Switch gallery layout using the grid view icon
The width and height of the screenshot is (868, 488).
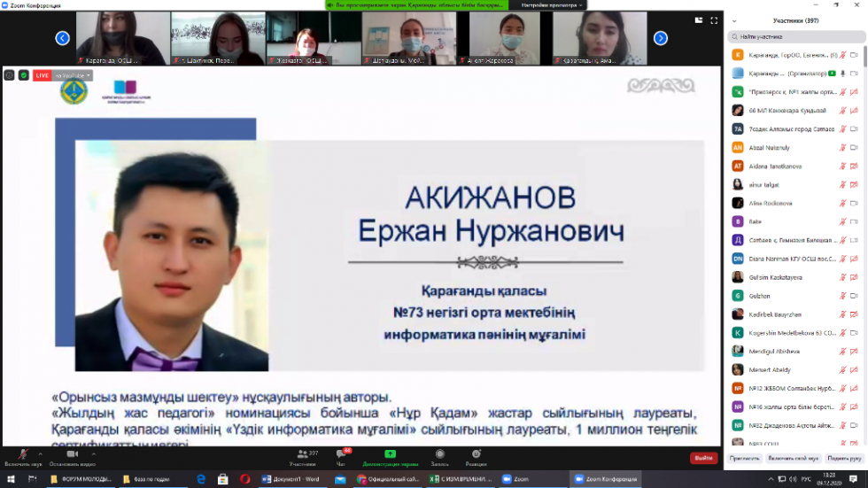tap(698, 19)
